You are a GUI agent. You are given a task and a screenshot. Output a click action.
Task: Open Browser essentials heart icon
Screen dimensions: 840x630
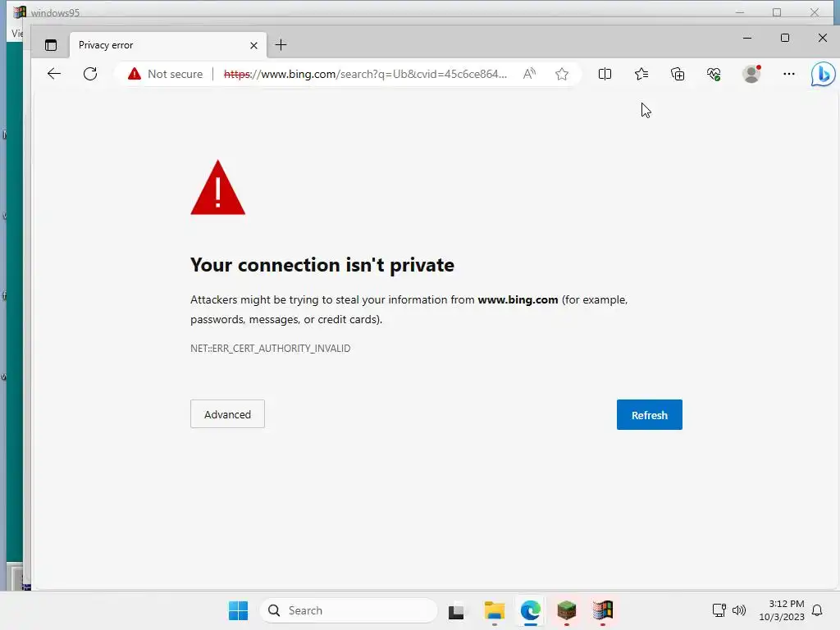(x=714, y=74)
